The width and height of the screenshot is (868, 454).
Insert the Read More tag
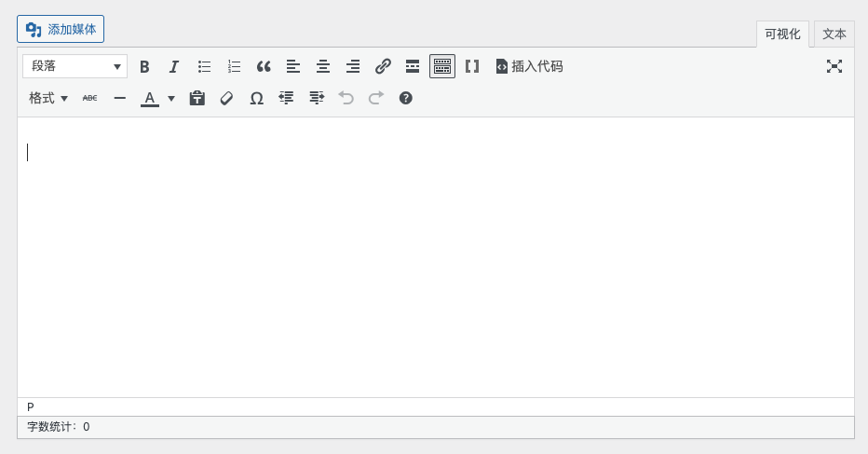(413, 66)
